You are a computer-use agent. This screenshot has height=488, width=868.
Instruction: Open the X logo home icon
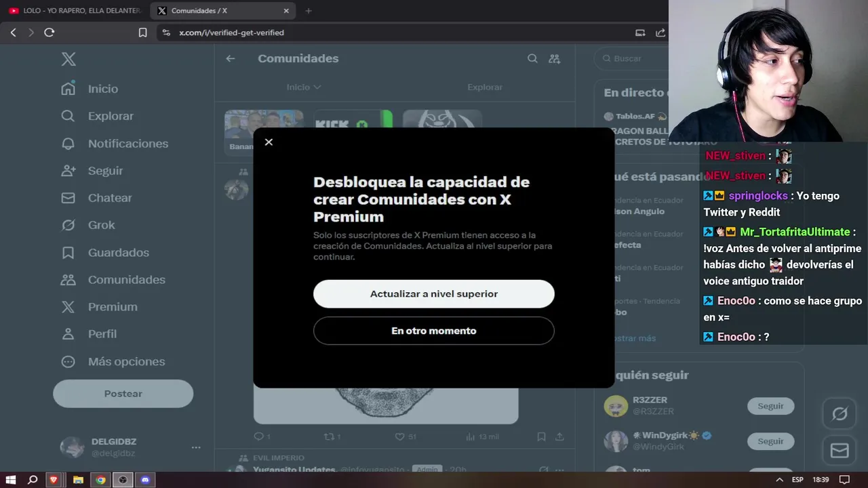68,59
